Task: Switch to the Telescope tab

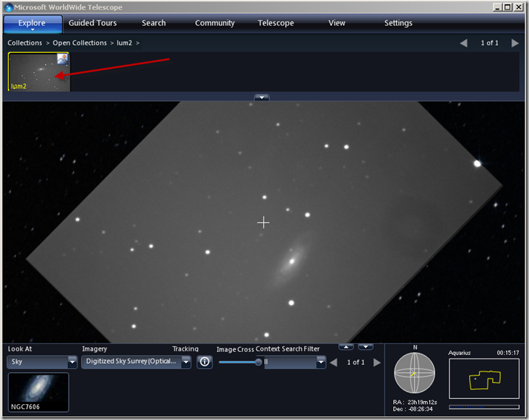Action: click(275, 23)
